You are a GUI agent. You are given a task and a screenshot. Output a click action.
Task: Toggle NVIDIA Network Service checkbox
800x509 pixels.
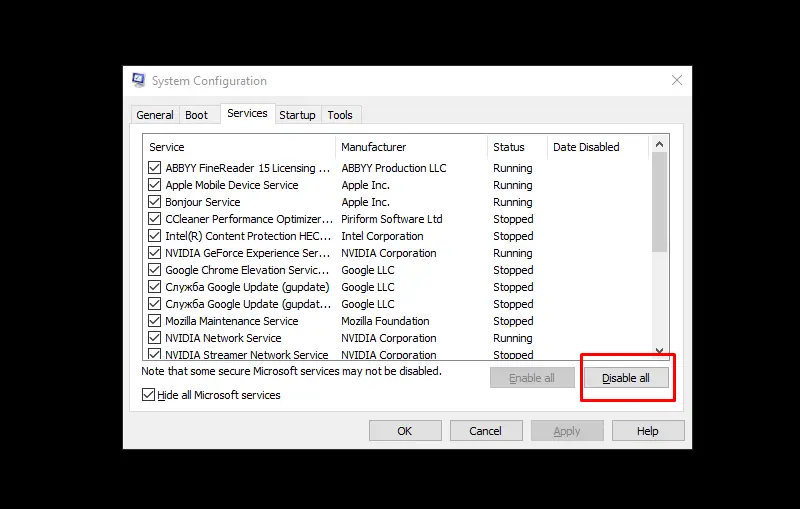pos(154,338)
